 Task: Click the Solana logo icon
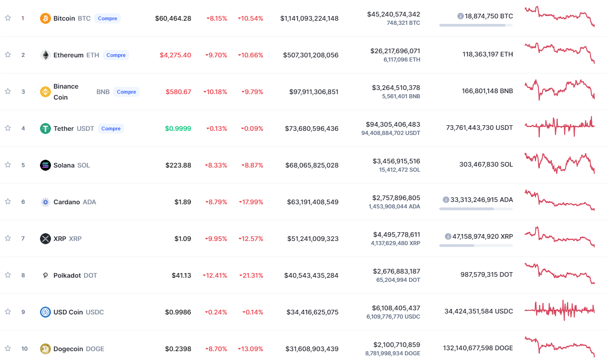[x=45, y=165]
